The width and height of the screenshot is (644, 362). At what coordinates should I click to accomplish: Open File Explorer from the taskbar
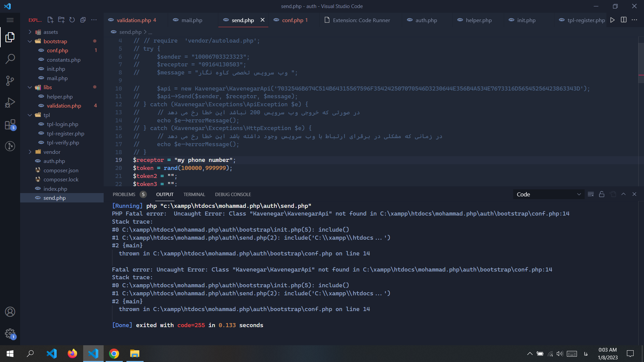click(135, 354)
